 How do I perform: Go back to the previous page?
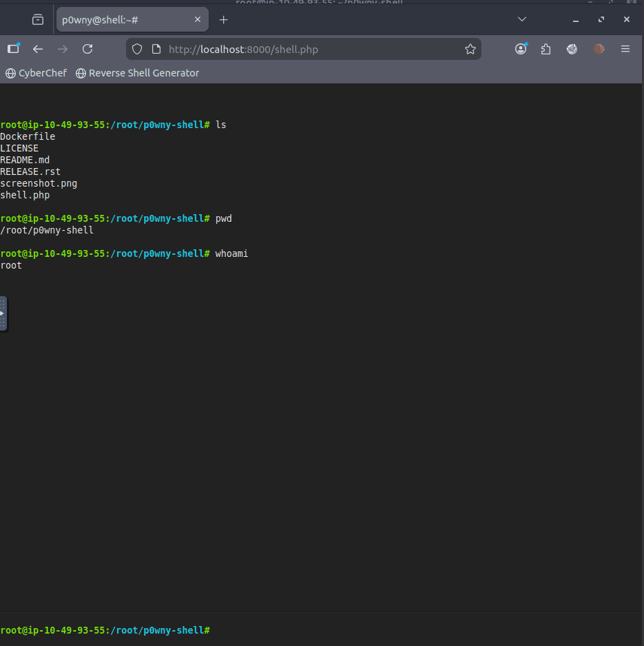[38, 49]
